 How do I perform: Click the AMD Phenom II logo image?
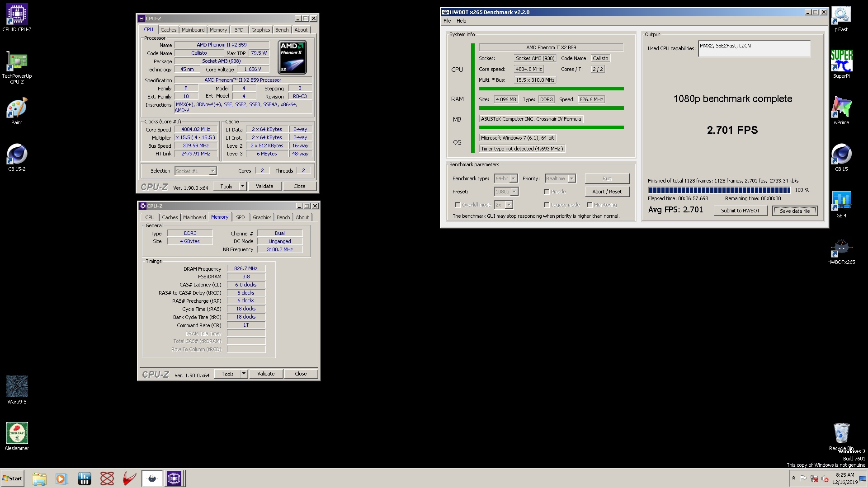tap(292, 57)
